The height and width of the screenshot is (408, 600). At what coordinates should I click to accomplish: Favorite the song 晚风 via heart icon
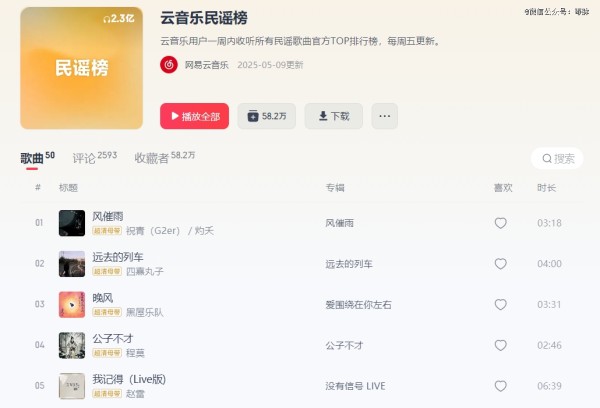tap(501, 305)
